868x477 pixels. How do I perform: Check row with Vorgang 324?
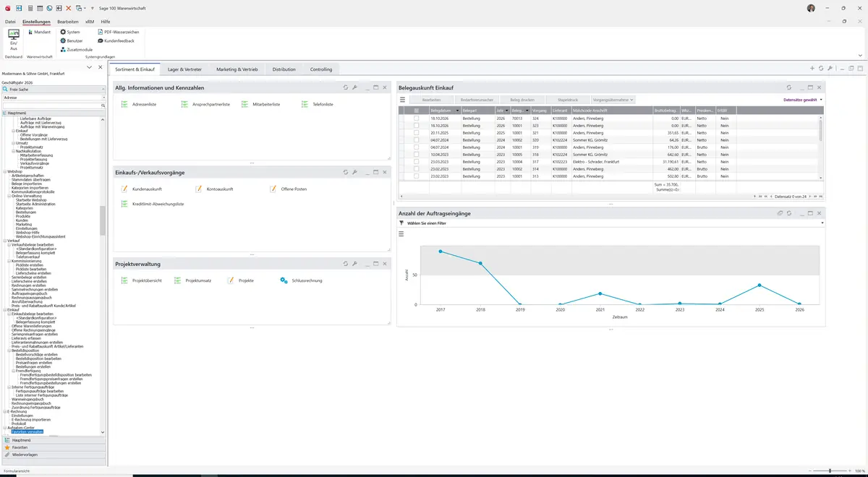(416, 118)
